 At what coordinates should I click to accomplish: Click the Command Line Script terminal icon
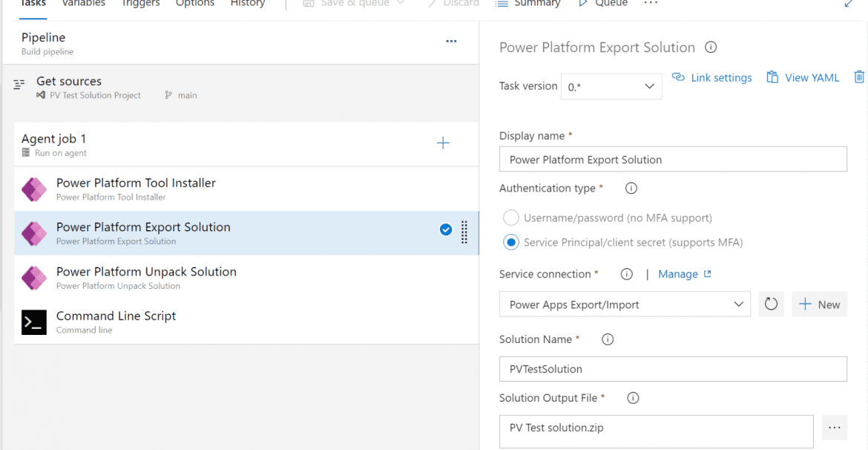(34, 322)
